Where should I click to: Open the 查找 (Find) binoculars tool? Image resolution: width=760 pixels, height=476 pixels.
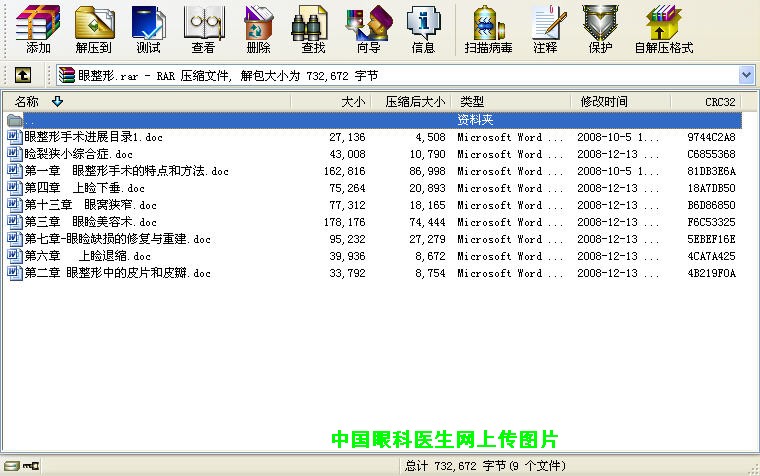(313, 28)
